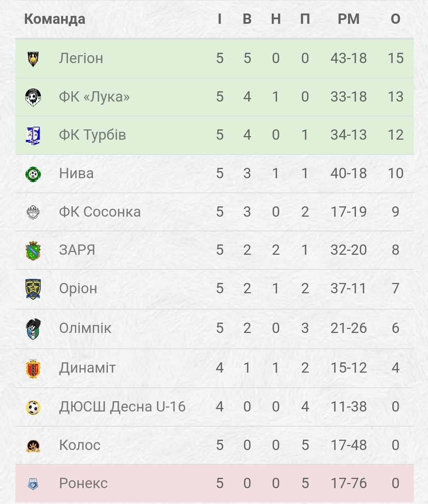Open the ФК Турбів team page link
Screen dimensions: 428x504
(92, 135)
